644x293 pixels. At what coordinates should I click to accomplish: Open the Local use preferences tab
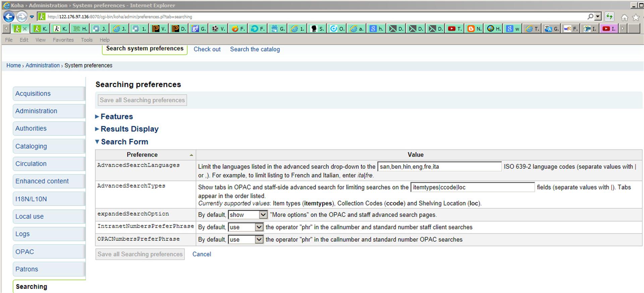[x=49, y=216]
